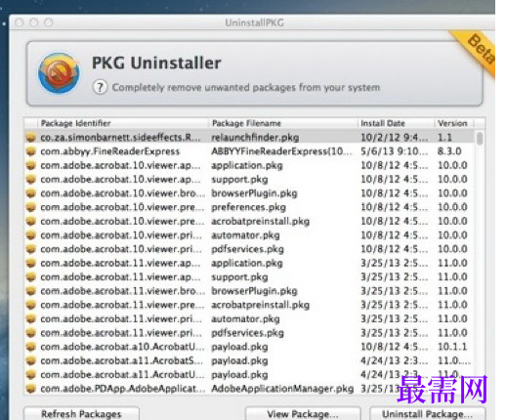Select the 10.0.0 support.pkg row
The width and height of the screenshot is (506, 420).
pos(249,180)
